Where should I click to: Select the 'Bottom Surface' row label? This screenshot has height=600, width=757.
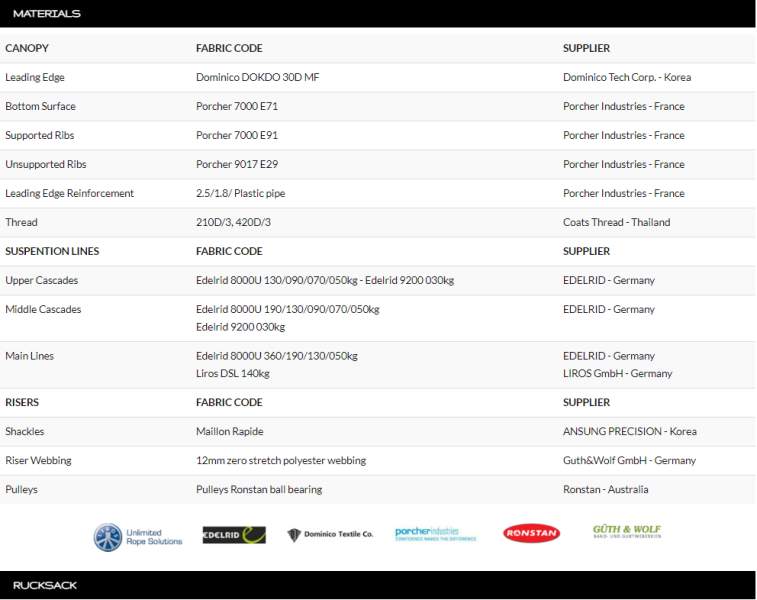coord(41,106)
